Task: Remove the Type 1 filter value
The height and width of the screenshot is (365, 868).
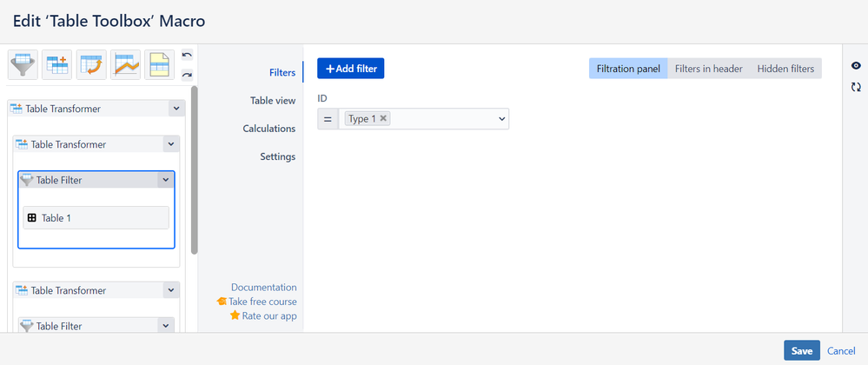Action: (x=383, y=118)
